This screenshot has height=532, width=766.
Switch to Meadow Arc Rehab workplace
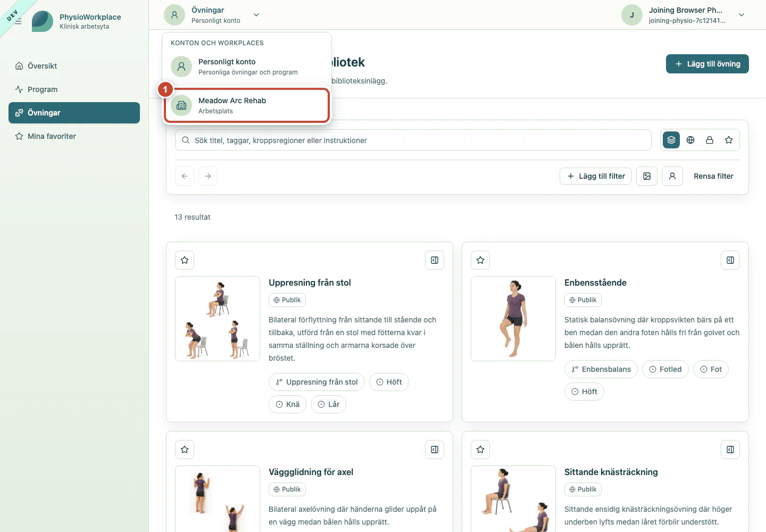click(x=247, y=105)
